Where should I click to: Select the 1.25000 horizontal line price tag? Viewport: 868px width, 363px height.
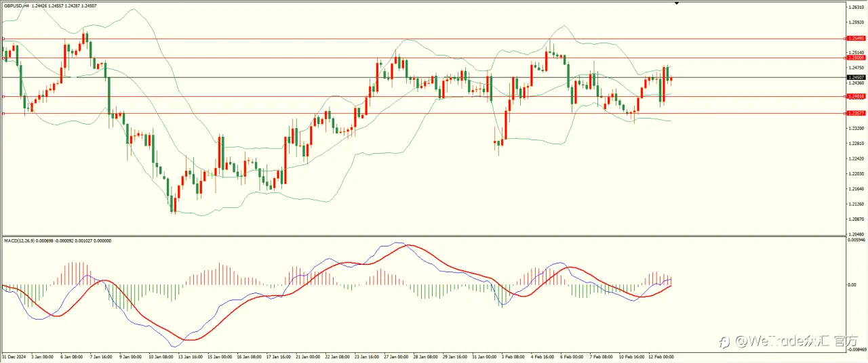856,58
